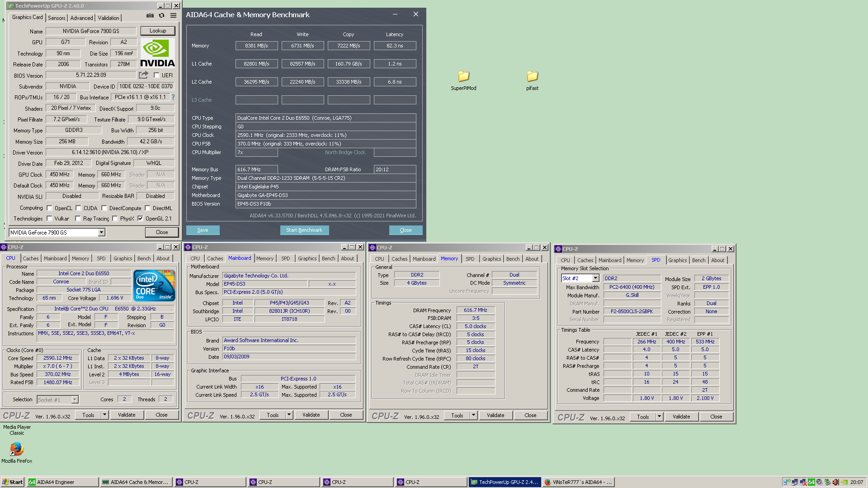This screenshot has height=488, width=868.
Task: Click the AIDA64 Save button
Action: (203, 230)
